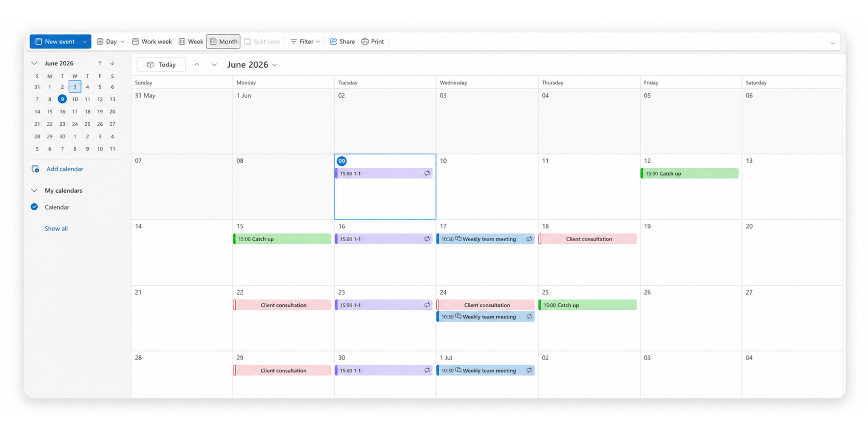
Task: Click the recurrence icon on 30's 1-1
Action: tap(427, 371)
